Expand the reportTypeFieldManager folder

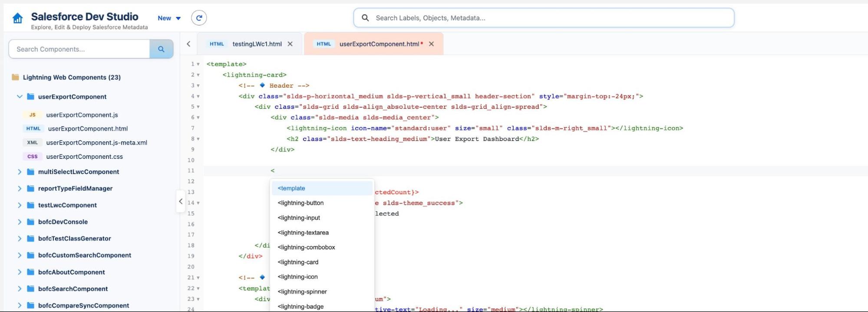[x=20, y=188]
